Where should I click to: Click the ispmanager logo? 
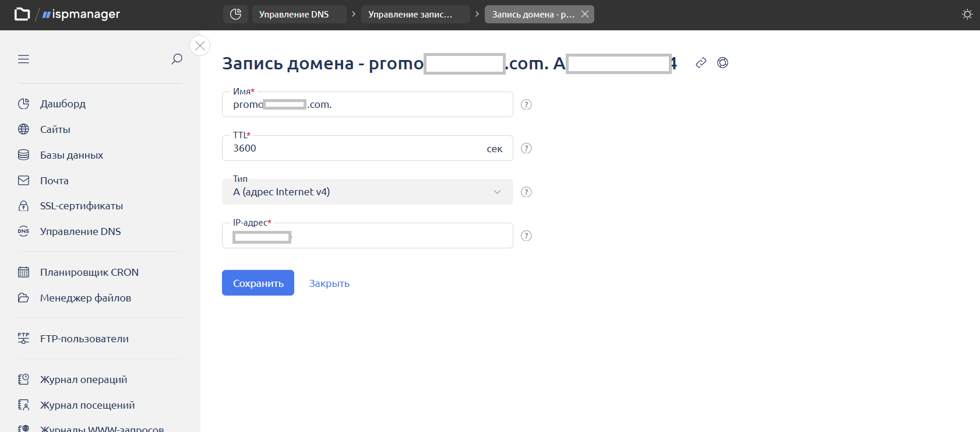[x=80, y=15]
